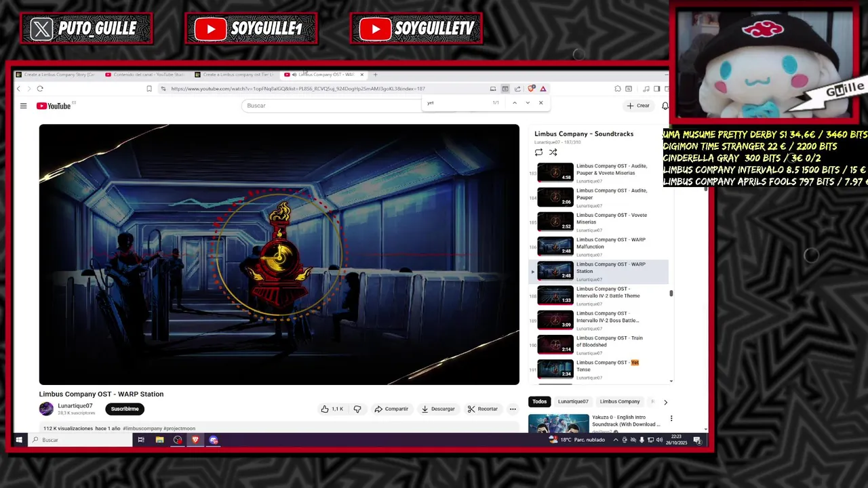Screen dimensions: 868x488
Task: Reload the page with the browser refresh icon
Action: [40, 89]
